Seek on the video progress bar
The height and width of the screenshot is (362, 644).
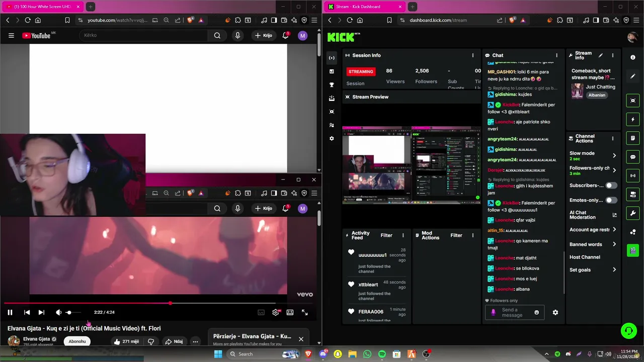(158, 303)
